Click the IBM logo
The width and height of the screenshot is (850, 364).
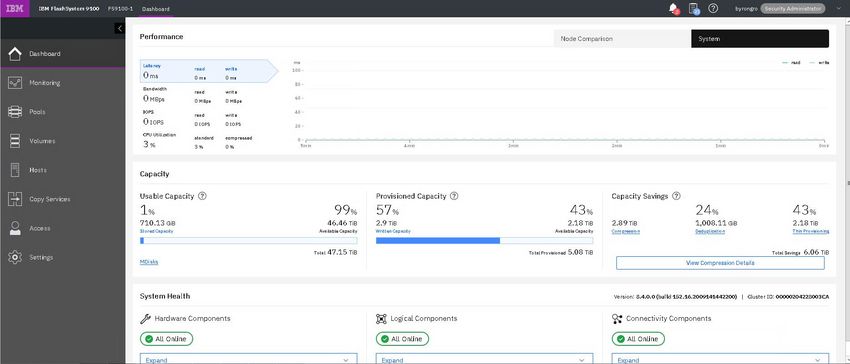tap(15, 9)
